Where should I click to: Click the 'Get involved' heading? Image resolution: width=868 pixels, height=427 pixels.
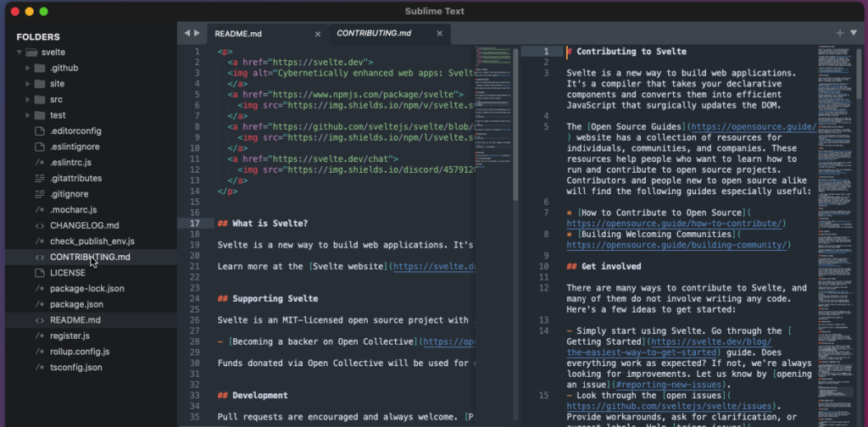click(604, 267)
